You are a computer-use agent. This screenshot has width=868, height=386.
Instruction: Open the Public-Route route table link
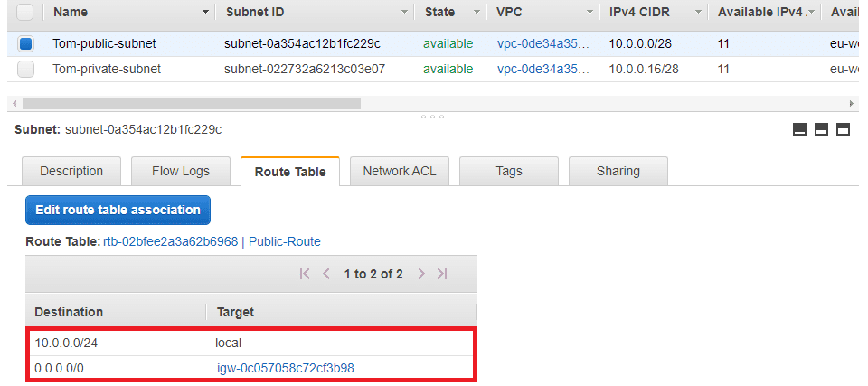click(x=285, y=241)
